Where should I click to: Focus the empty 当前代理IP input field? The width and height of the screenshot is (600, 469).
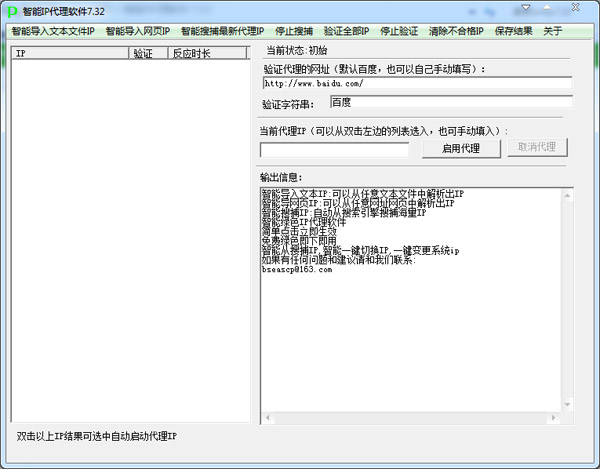(x=334, y=150)
